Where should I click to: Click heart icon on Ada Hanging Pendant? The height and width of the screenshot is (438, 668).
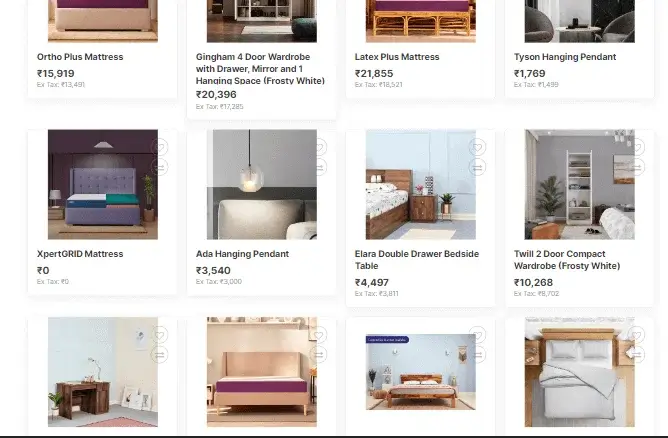pyautogui.click(x=320, y=148)
